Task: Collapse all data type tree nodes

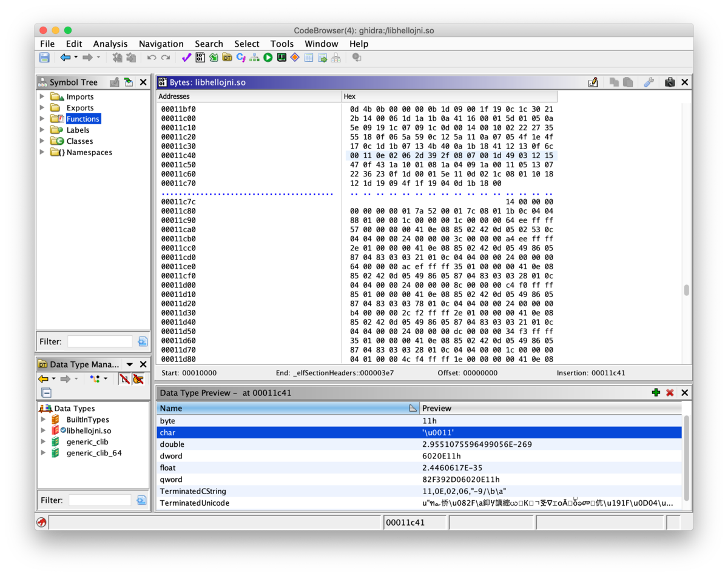Action: click(x=46, y=392)
